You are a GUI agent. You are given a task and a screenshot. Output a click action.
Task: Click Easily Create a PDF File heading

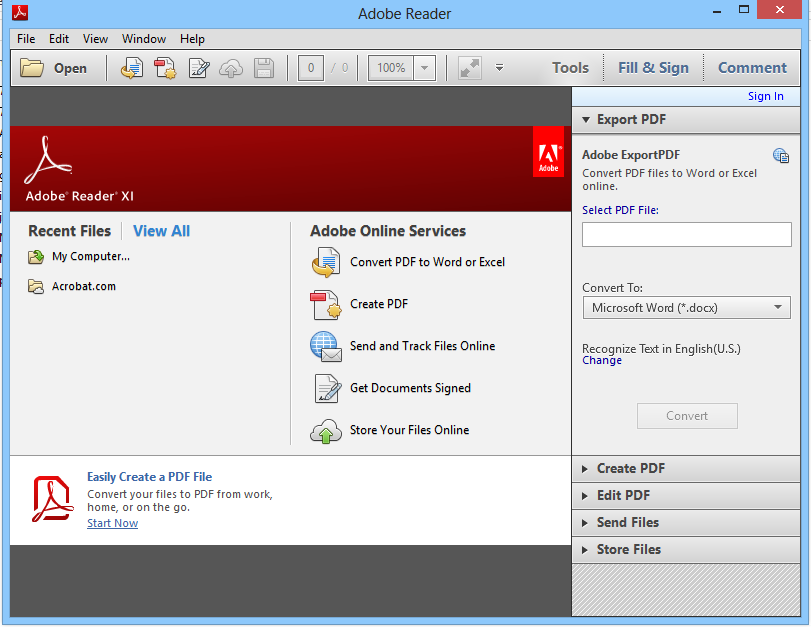click(x=149, y=477)
